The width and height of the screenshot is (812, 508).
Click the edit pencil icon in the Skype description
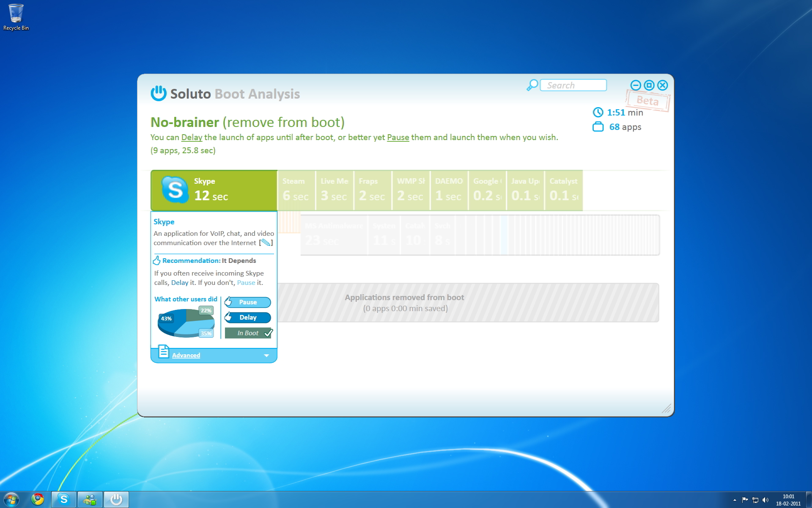pos(266,243)
